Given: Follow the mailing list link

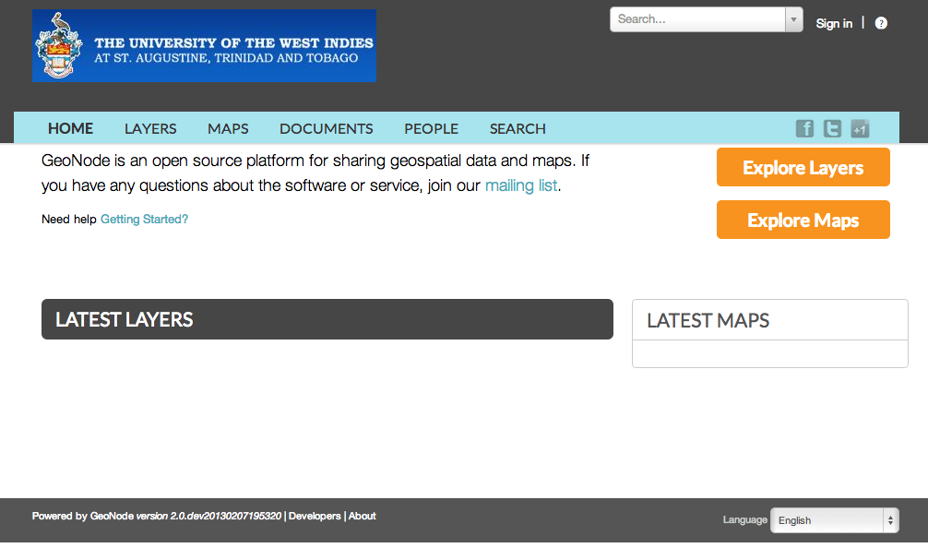Looking at the screenshot, I should [521, 185].
